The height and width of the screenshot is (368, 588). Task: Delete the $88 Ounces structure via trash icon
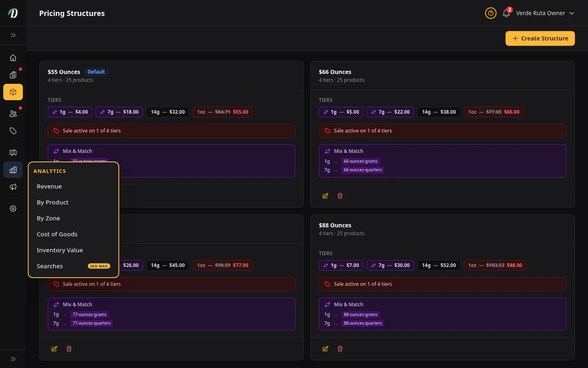click(340, 349)
